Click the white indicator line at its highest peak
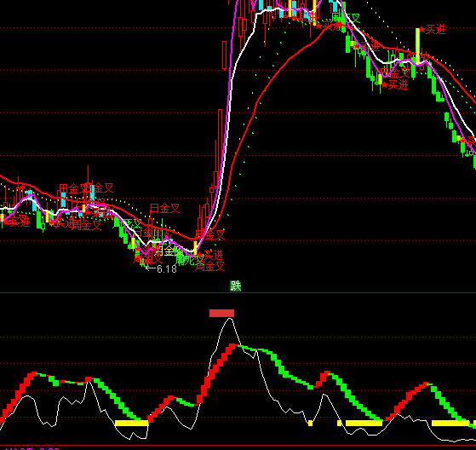 point(229,319)
